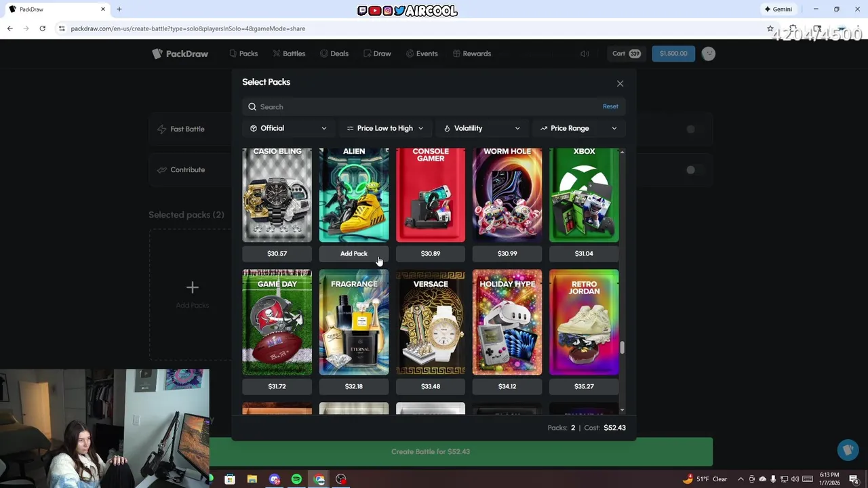The width and height of the screenshot is (868, 488).
Task: Open the Gemini button in Chrome
Action: point(778,9)
